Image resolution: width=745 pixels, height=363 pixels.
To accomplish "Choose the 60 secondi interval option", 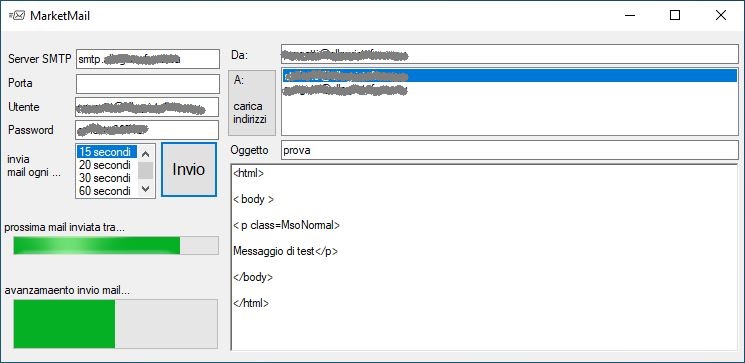I will click(x=107, y=191).
